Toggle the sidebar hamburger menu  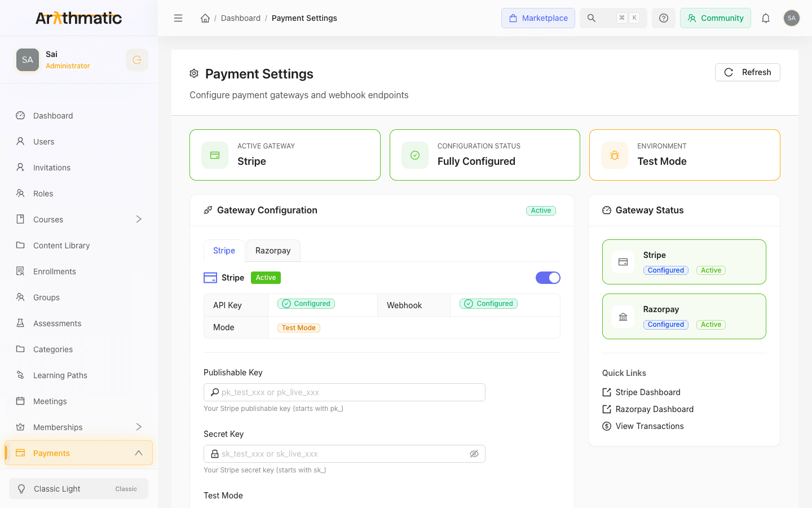(178, 18)
